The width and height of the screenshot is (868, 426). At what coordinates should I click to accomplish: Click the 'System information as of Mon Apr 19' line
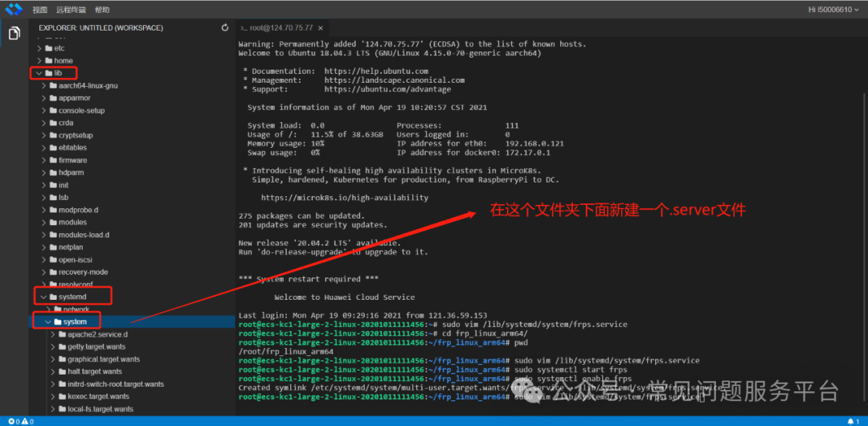pyautogui.click(x=367, y=108)
